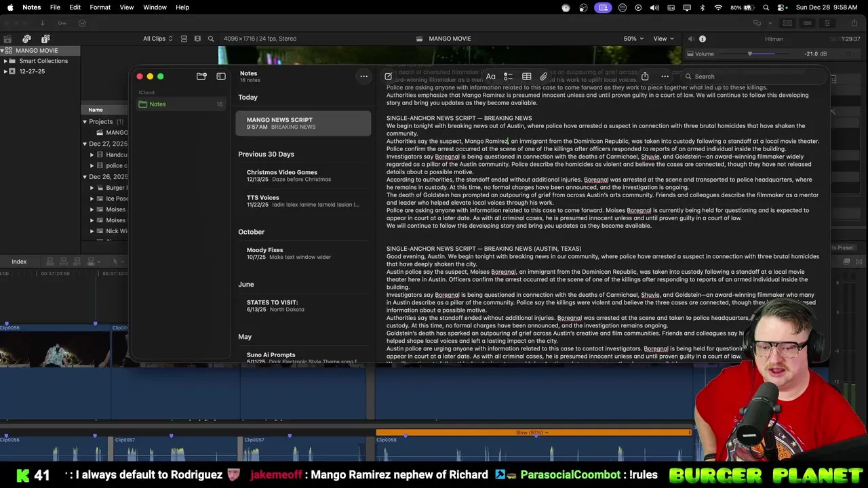Open the Edit menu
Image resolution: width=868 pixels, height=488 pixels.
coord(75,7)
